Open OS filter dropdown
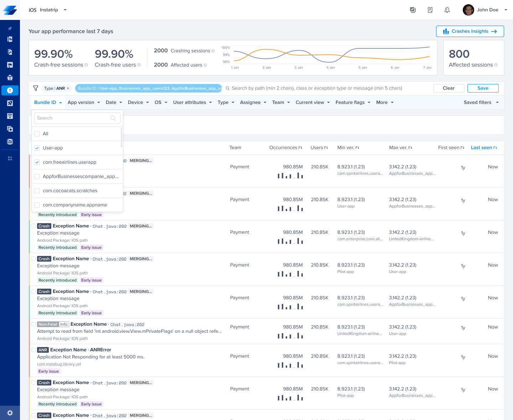 point(161,103)
